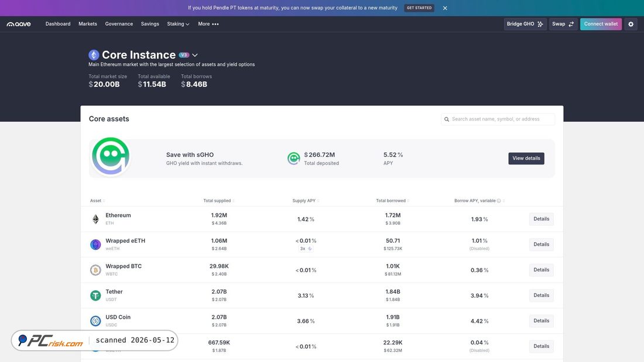Navigate to Governance
Viewport: 644px width, 362px height.
(119, 24)
